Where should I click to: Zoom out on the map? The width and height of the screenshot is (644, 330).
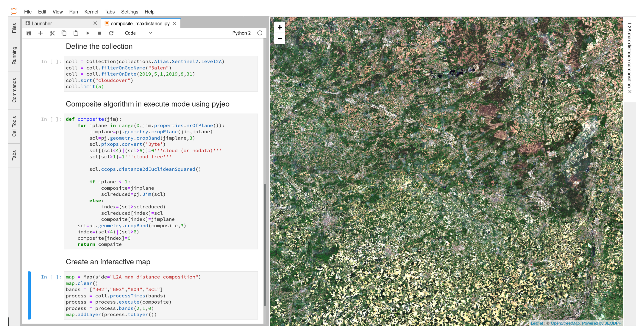[x=280, y=39]
